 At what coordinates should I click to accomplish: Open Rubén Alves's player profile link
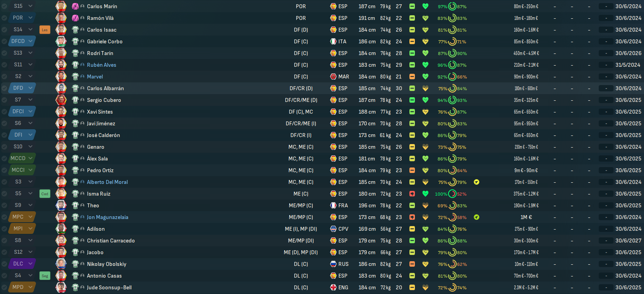point(101,65)
